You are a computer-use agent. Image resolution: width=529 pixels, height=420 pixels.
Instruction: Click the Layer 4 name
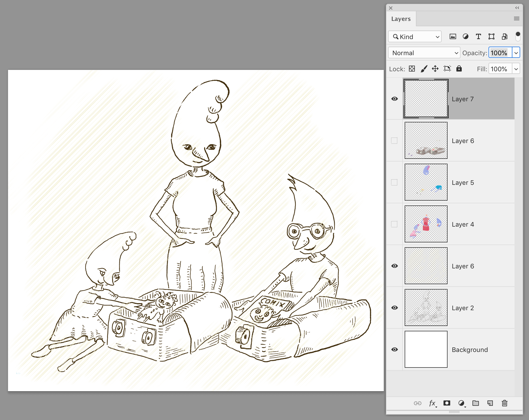pyautogui.click(x=463, y=224)
